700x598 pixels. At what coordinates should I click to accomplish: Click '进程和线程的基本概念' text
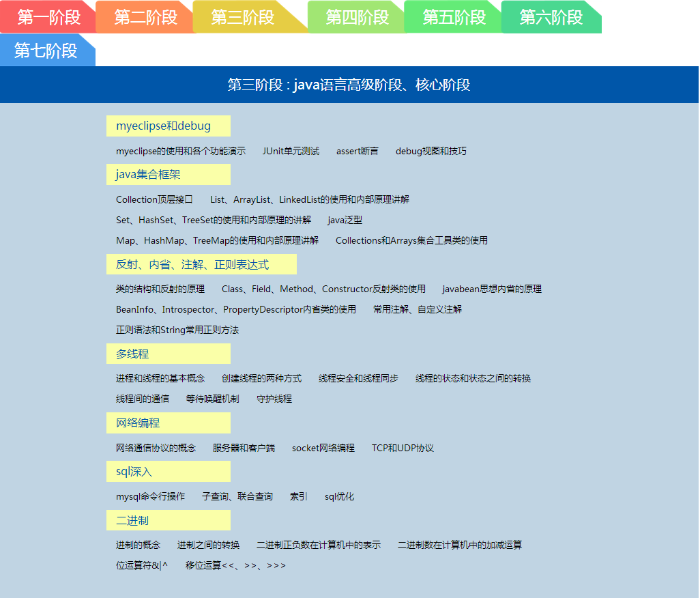[160, 378]
